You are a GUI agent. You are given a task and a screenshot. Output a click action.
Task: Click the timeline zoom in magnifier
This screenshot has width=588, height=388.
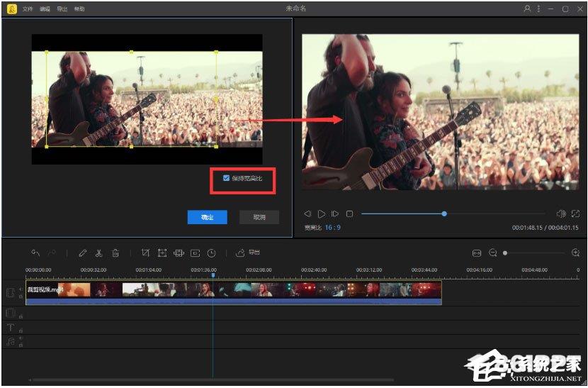(576, 253)
